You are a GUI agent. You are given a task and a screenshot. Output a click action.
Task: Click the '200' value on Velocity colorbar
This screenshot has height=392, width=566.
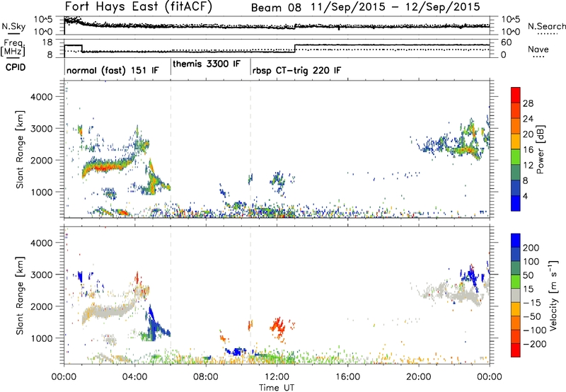[531, 248]
